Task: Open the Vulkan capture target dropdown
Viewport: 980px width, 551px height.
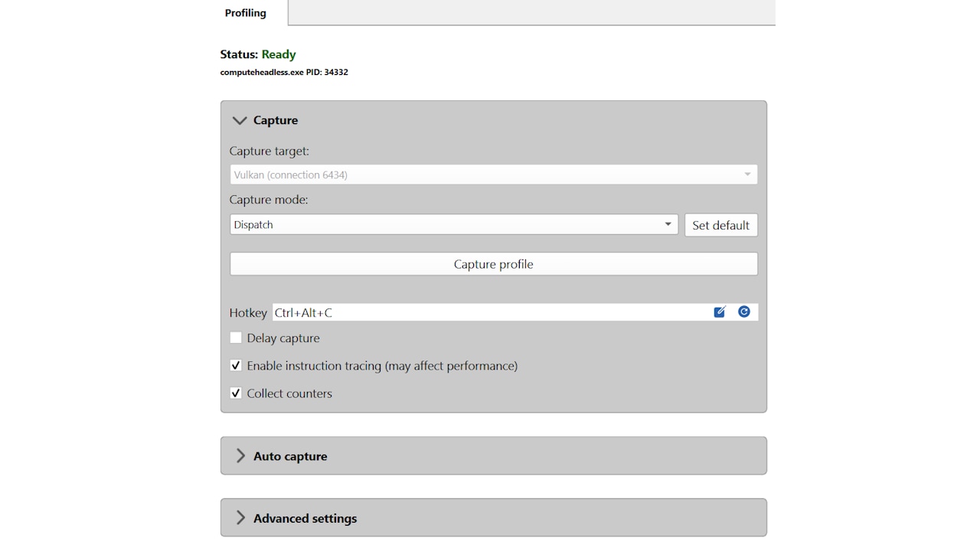Action: [x=493, y=175]
